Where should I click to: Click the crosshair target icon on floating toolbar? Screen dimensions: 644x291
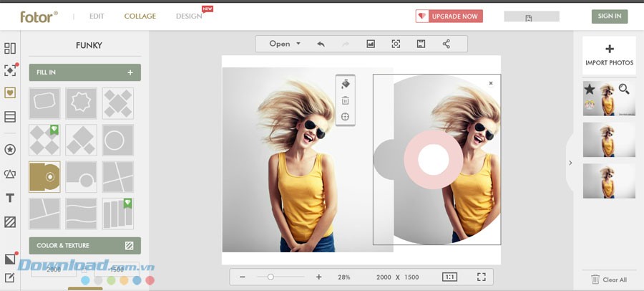point(345,117)
